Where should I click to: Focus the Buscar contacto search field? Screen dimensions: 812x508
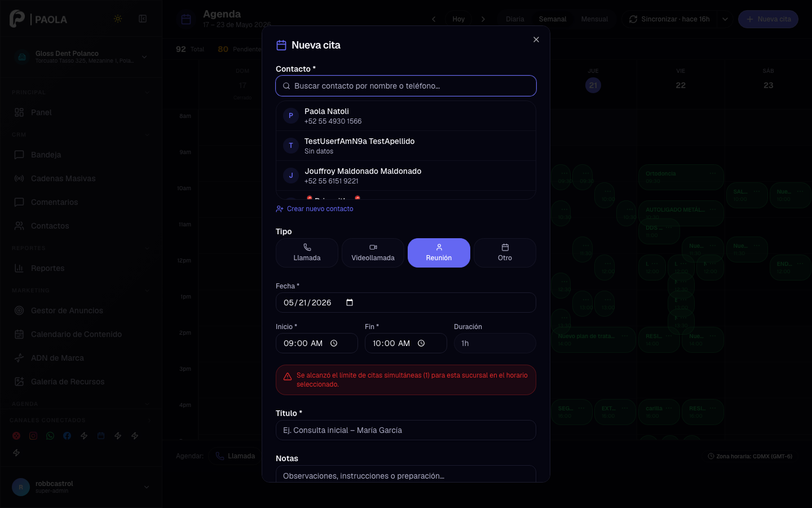(x=405, y=86)
